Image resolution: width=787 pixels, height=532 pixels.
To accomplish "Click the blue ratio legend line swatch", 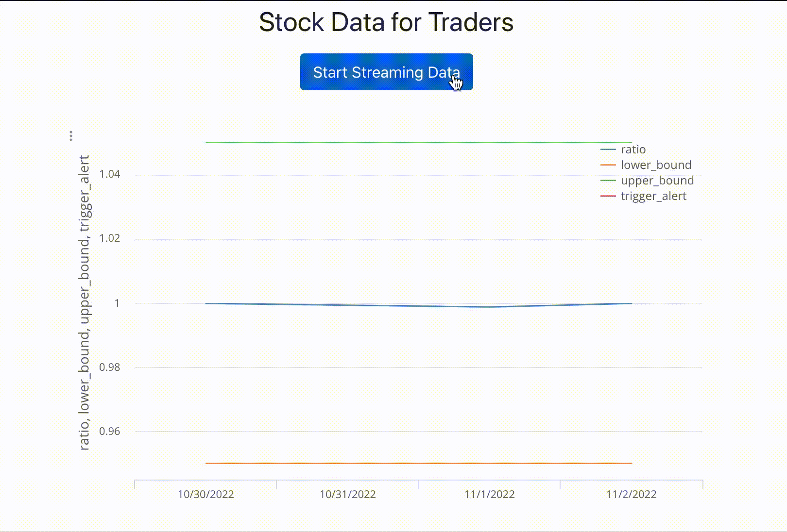I will point(608,150).
